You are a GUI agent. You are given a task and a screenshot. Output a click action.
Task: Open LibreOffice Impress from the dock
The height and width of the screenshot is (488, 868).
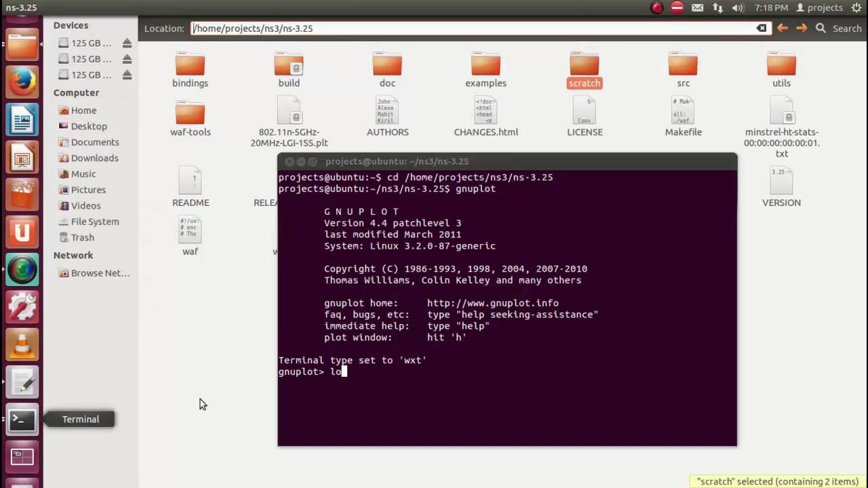[x=22, y=159]
